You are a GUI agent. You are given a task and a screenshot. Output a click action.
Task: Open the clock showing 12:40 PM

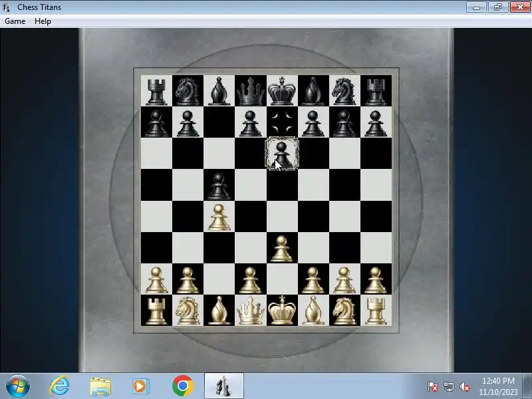point(498,386)
